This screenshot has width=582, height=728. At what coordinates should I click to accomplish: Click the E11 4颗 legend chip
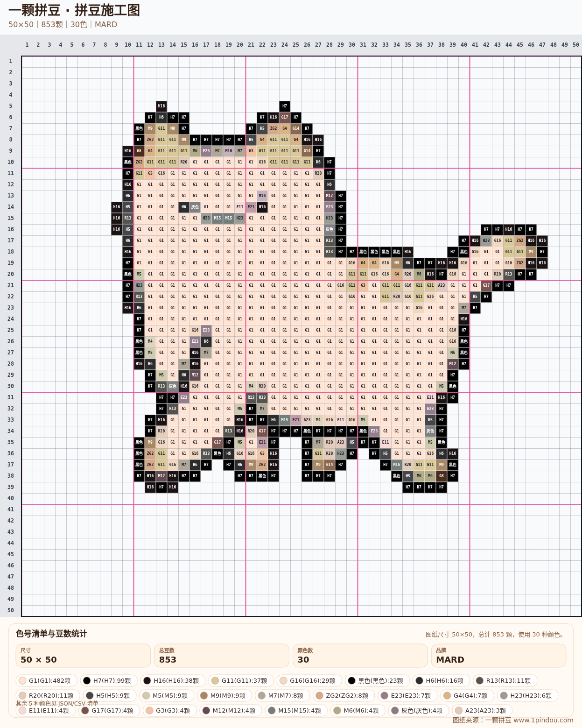[x=45, y=710]
